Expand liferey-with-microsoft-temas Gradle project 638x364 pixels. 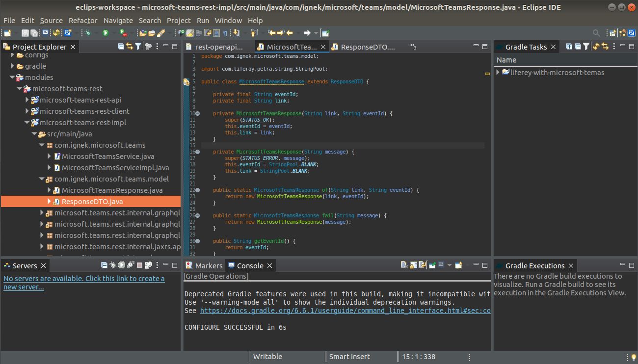tap(498, 72)
